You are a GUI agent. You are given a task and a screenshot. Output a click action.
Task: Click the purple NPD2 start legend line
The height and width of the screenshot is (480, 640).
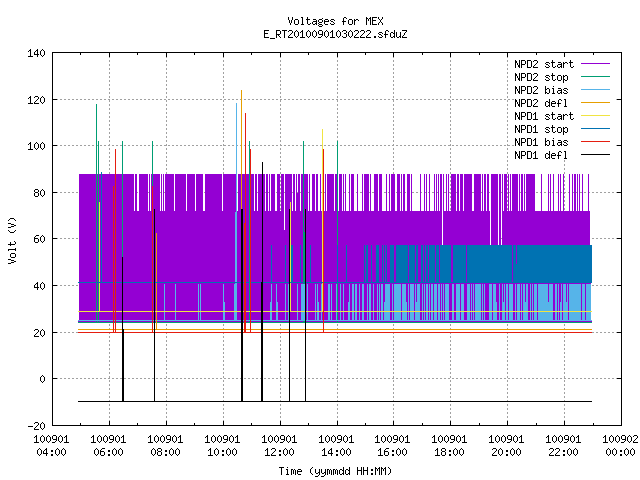(x=596, y=64)
